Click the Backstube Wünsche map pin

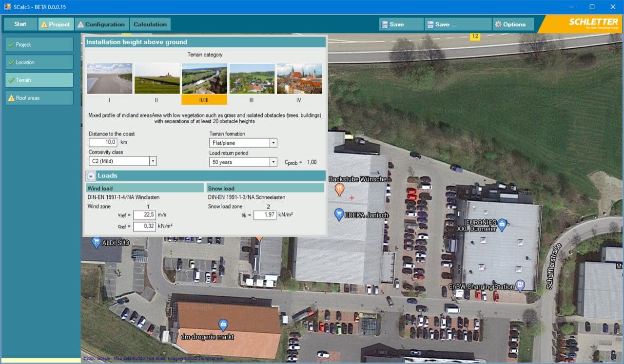point(340,188)
